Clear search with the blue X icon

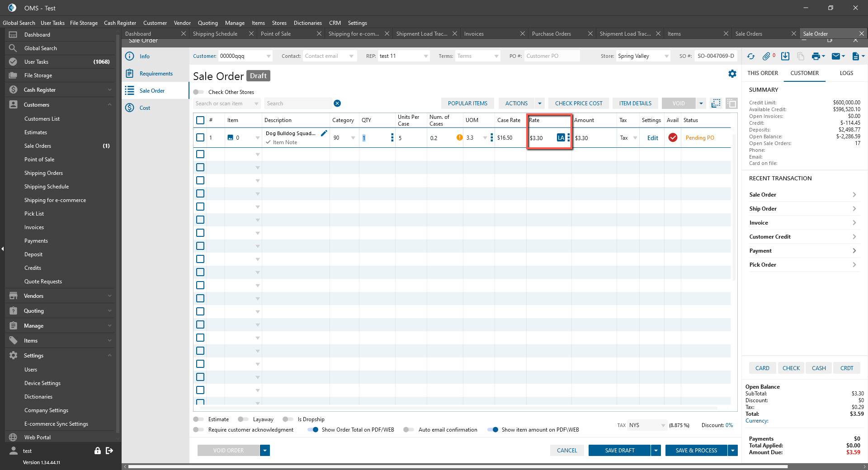337,103
